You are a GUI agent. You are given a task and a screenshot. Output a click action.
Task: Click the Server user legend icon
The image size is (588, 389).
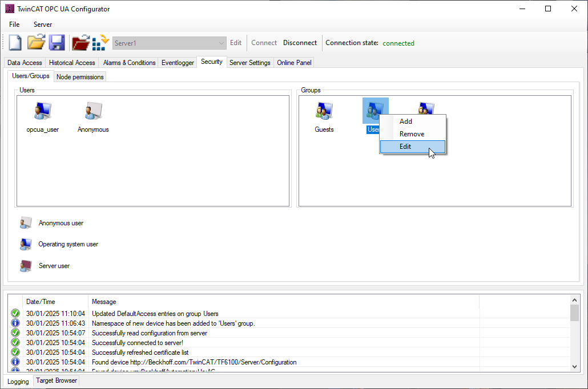click(x=26, y=266)
